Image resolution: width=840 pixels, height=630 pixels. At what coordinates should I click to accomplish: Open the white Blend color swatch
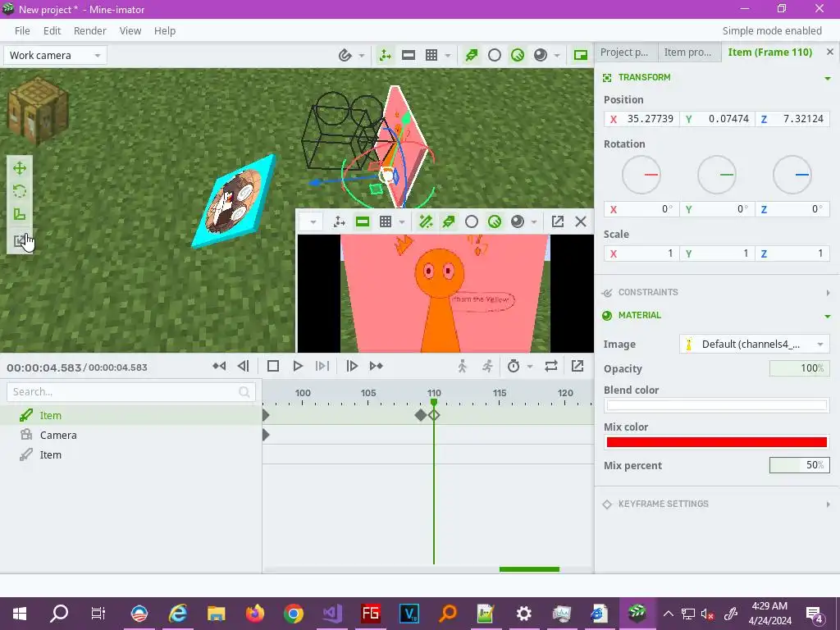[716, 405]
